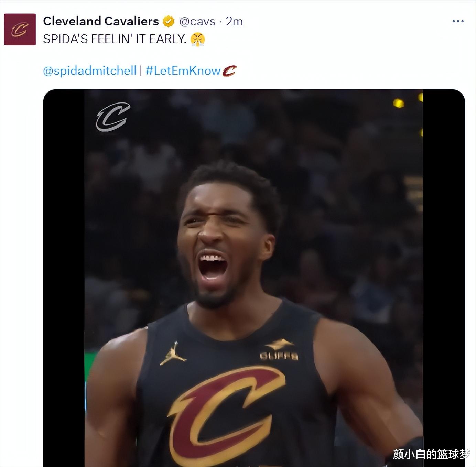This screenshot has width=476, height=467.
Task: Click the Cavs C watermark logo in video
Action: tap(113, 117)
